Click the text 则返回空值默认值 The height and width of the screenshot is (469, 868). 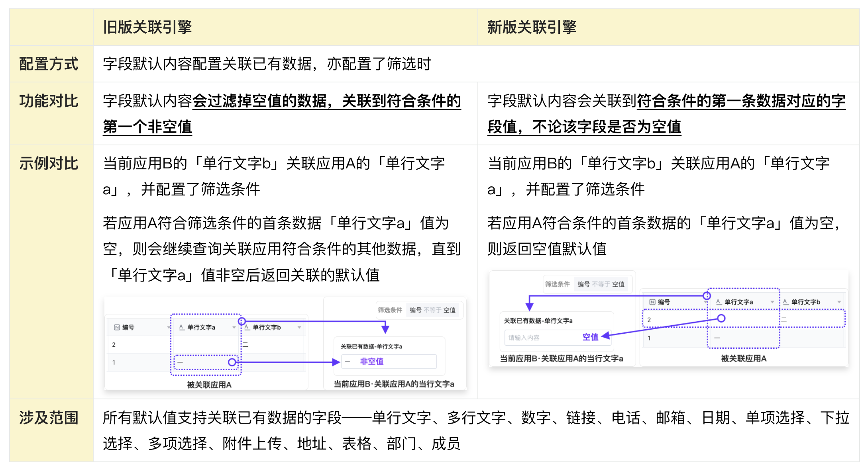(x=547, y=249)
